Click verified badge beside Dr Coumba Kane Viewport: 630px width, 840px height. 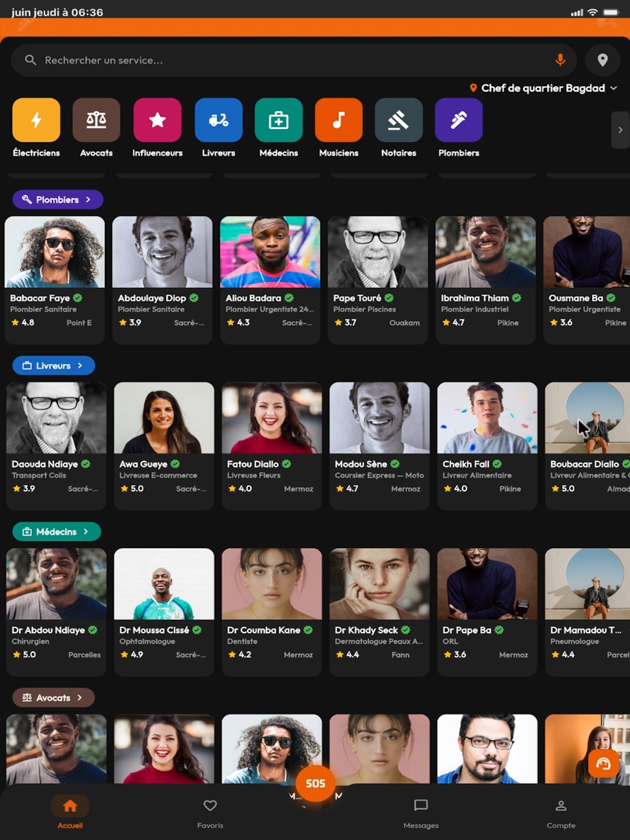coord(308,630)
